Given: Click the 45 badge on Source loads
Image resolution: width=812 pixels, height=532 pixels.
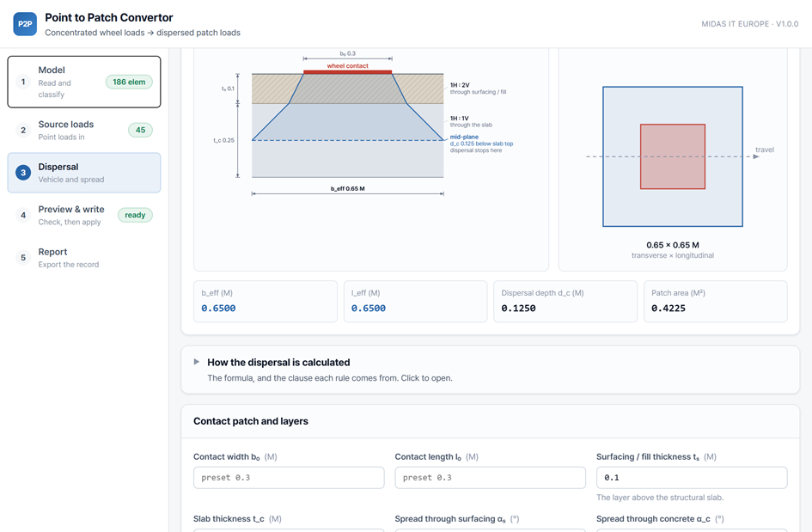Looking at the screenshot, I should [140, 130].
